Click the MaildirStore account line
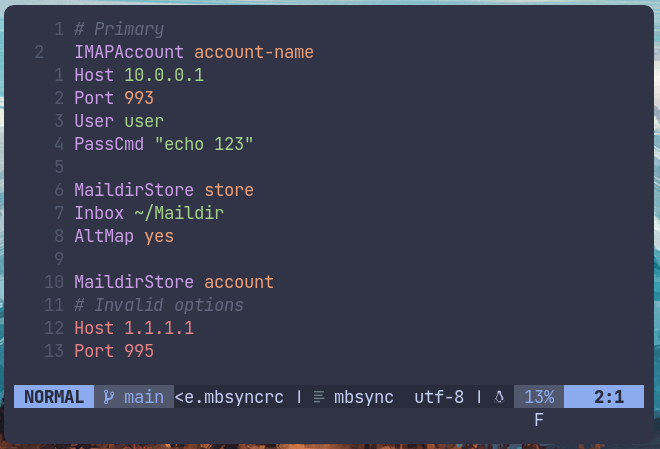The height and width of the screenshot is (449, 660). point(173,282)
